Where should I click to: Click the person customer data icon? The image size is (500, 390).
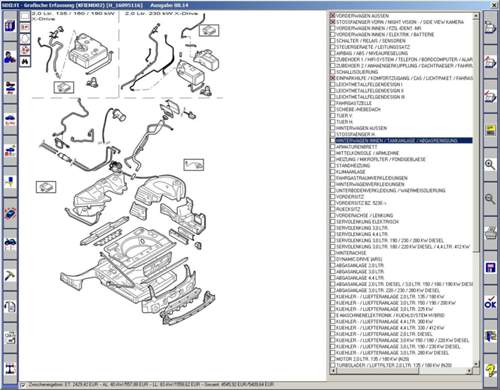[x=10, y=57]
